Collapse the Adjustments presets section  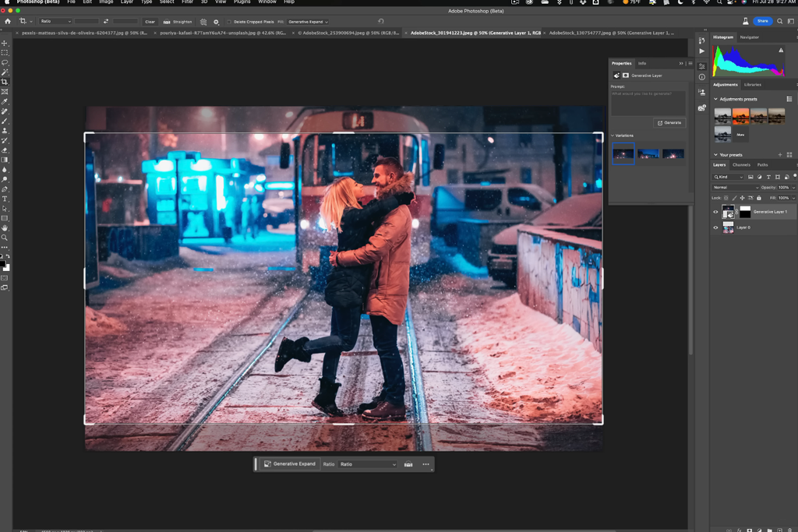point(716,99)
